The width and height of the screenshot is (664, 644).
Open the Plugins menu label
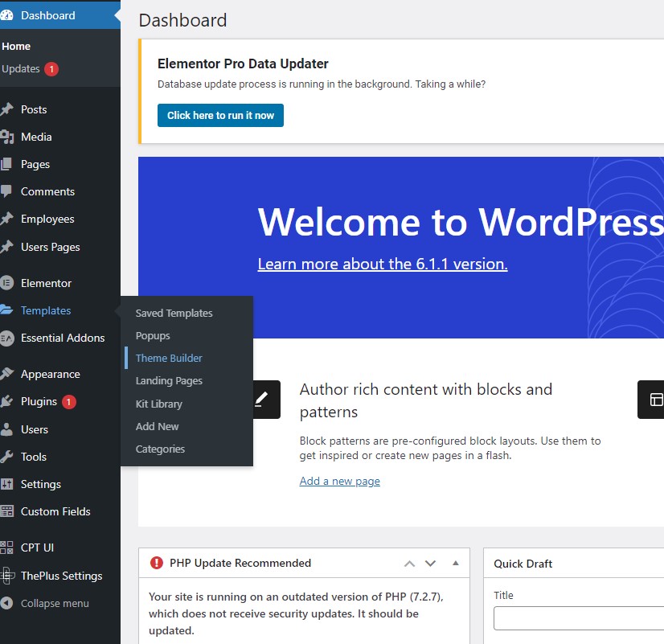click(x=39, y=401)
